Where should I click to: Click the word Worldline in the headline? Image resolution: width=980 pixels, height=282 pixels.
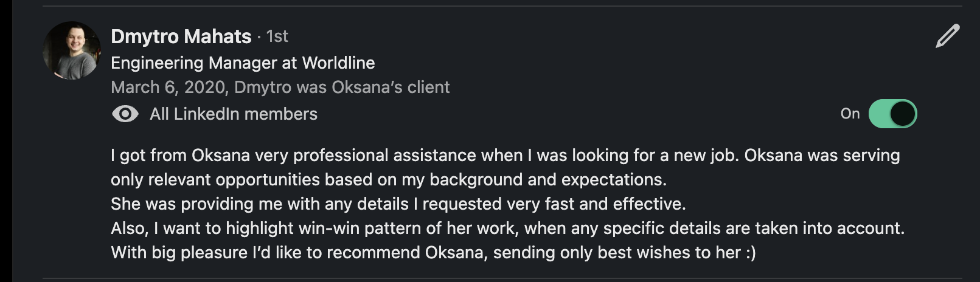click(338, 63)
